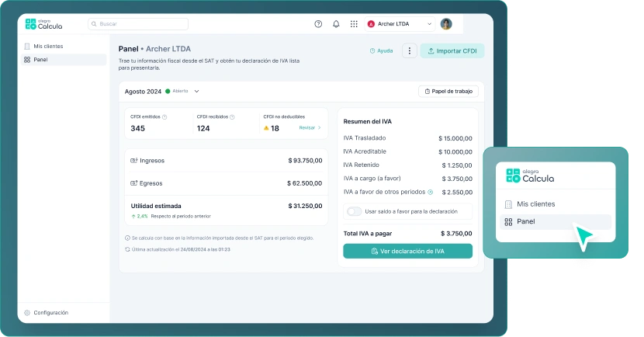Click info icon beside IVA a favor de otros periodos
This screenshot has width=644, height=337.
(x=431, y=192)
